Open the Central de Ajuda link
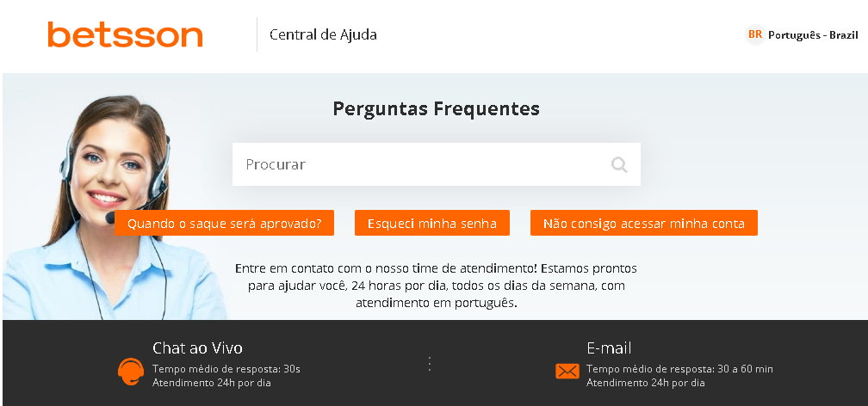This screenshot has height=406, width=868. coord(323,34)
